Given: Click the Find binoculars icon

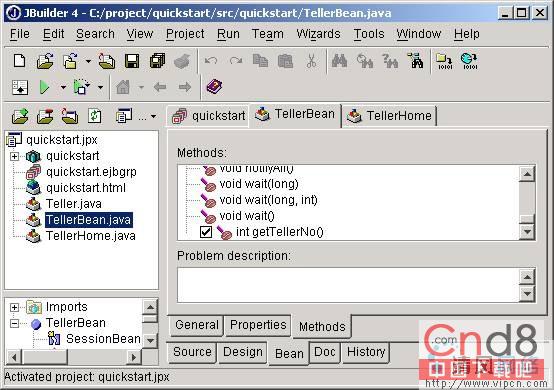Looking at the screenshot, I should click(x=339, y=61).
